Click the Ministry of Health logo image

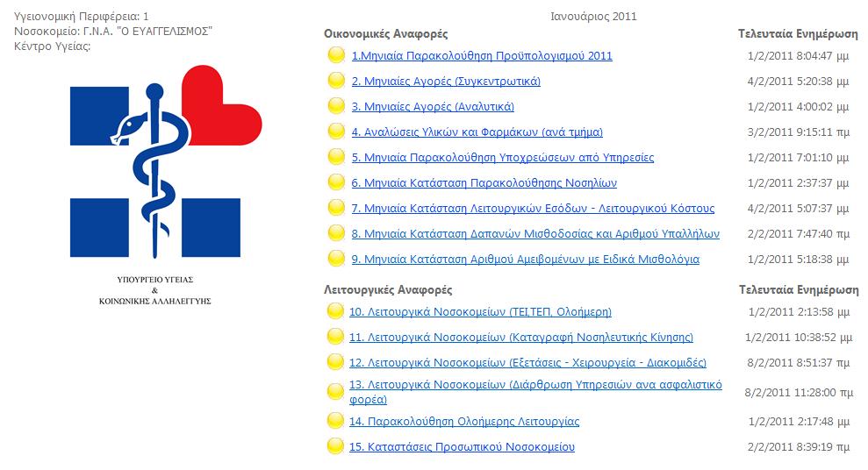pyautogui.click(x=166, y=185)
